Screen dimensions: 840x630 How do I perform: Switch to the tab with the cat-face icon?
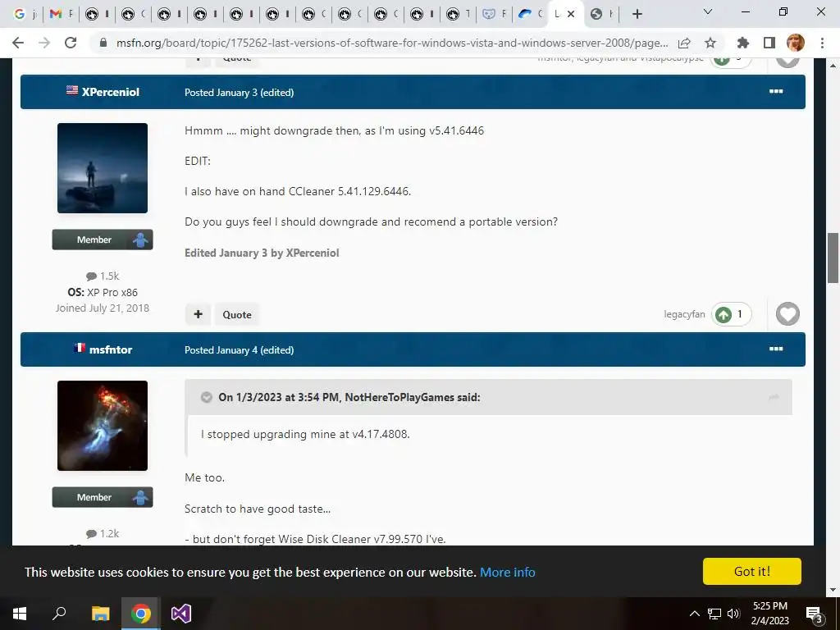click(x=493, y=14)
